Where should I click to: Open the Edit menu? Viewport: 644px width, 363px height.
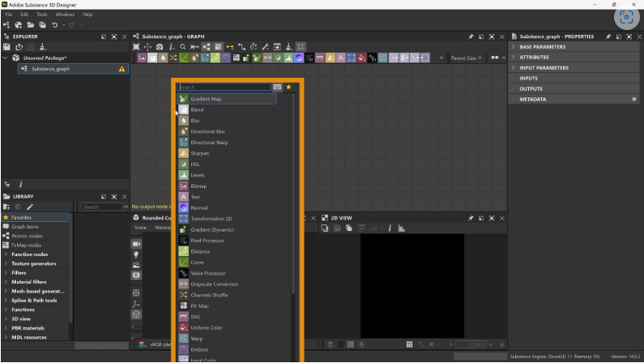pos(24,15)
